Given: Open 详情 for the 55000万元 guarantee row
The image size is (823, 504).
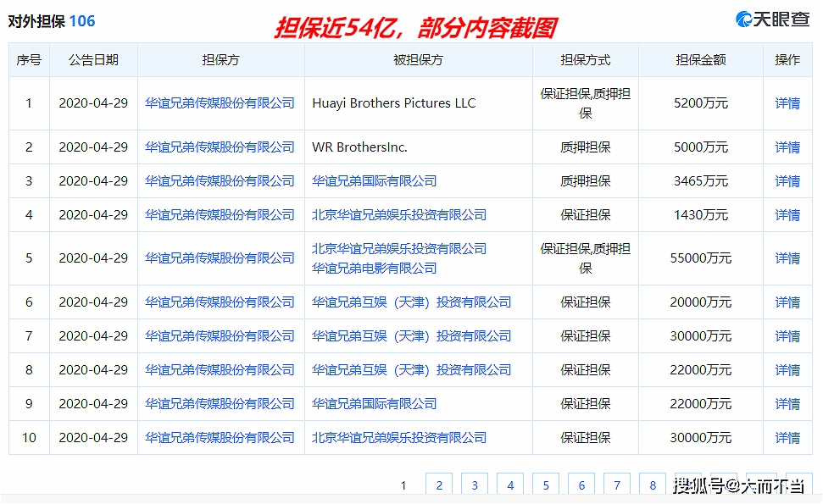Looking at the screenshot, I should tap(787, 258).
